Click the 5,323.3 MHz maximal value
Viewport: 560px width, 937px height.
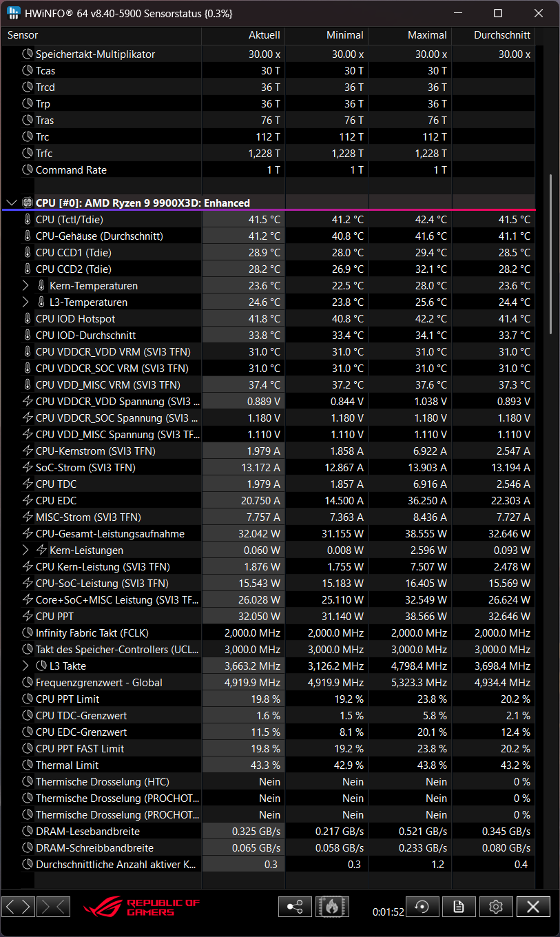419,682
